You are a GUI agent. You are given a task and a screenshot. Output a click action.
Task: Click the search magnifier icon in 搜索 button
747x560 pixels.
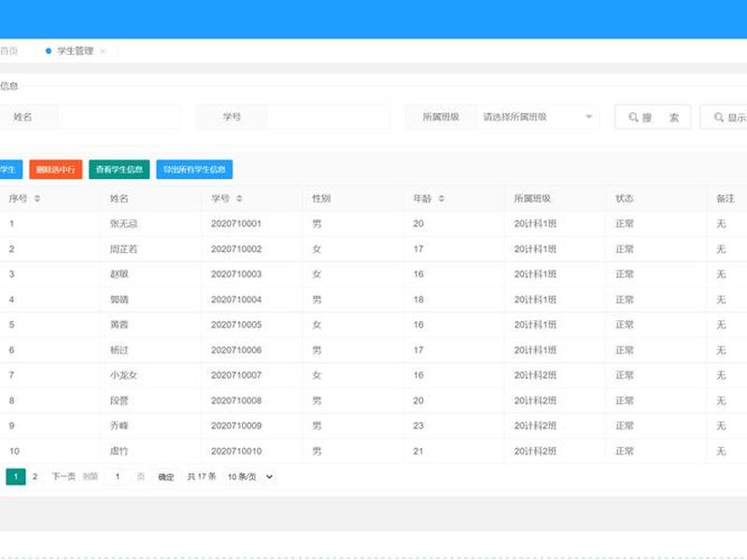pyautogui.click(x=633, y=118)
